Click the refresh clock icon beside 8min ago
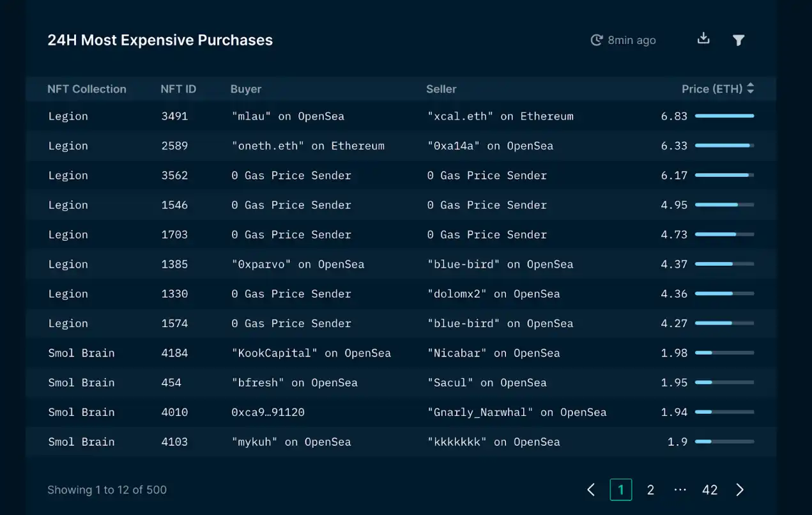 point(596,40)
